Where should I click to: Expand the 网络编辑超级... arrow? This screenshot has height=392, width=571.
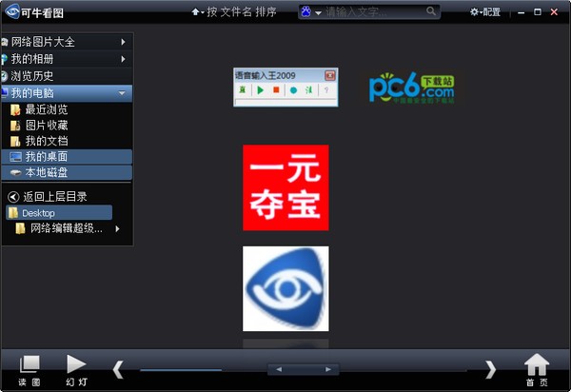pos(117,228)
